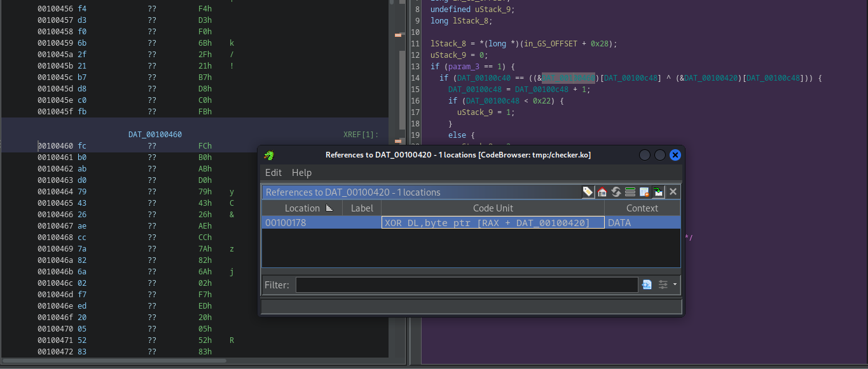The width and height of the screenshot is (868, 369).
Task: Select the reference row at 00100178
Action: click(471, 222)
